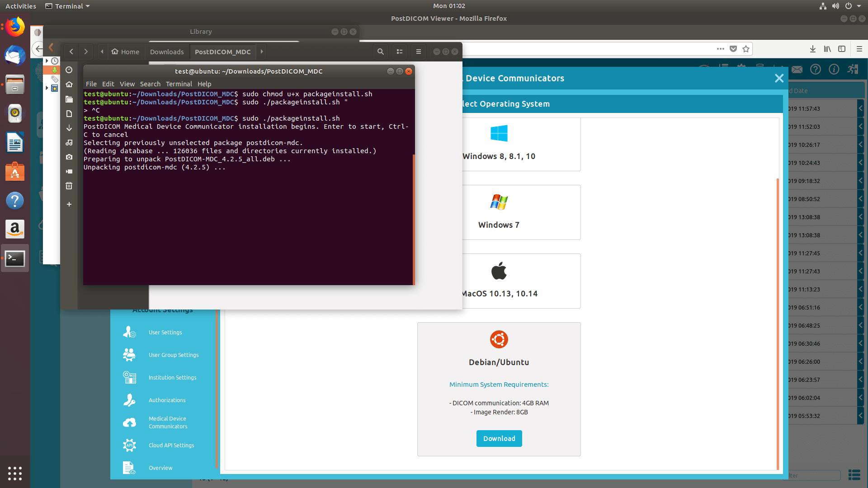Open the Terminal menu in the top bar
The height and width of the screenshot is (488, 868).
point(67,6)
